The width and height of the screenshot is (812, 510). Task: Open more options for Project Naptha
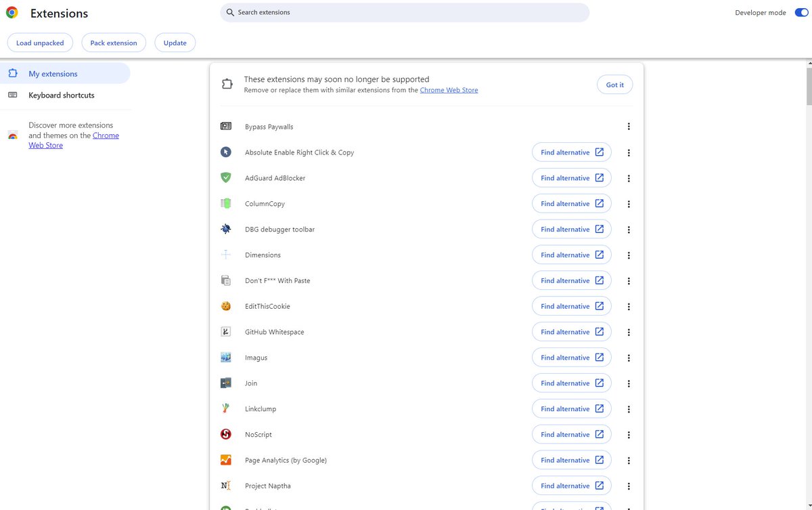tap(629, 486)
